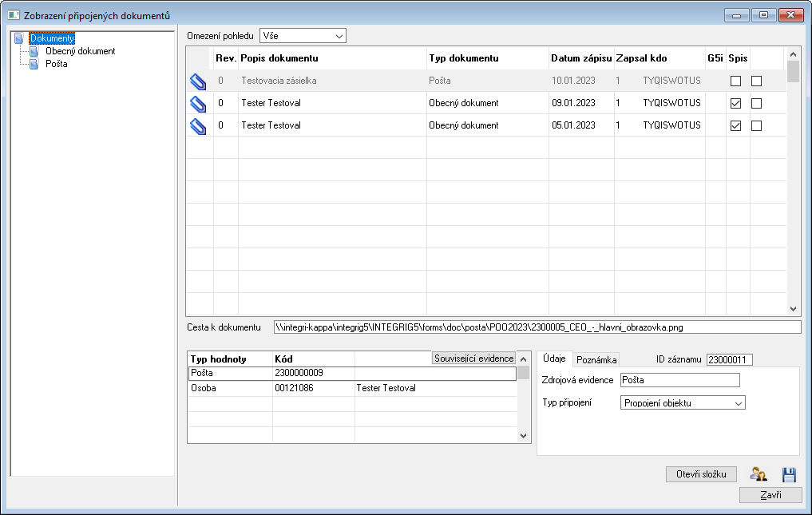
Task: Click the window title bar app icon
Action: pos(14,15)
